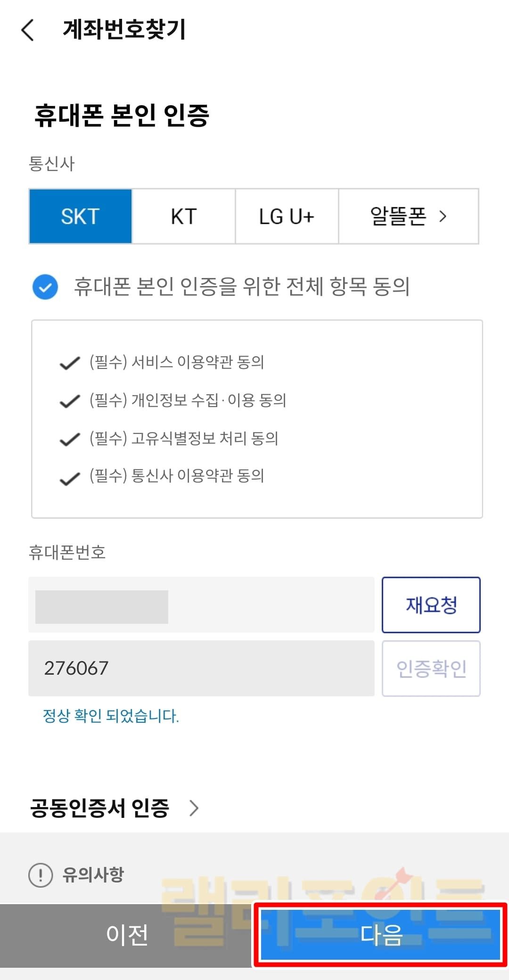Toggle 개인정보 수집·이용 동의 checkmark
Viewport: 509px width, 980px height.
point(70,401)
